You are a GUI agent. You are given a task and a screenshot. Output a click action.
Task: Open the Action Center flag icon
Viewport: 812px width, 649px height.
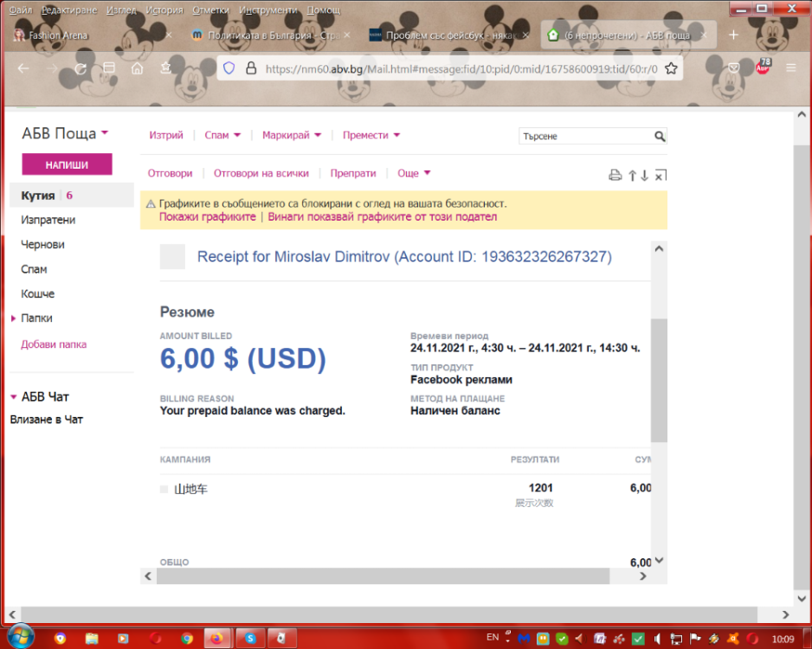(x=695, y=639)
